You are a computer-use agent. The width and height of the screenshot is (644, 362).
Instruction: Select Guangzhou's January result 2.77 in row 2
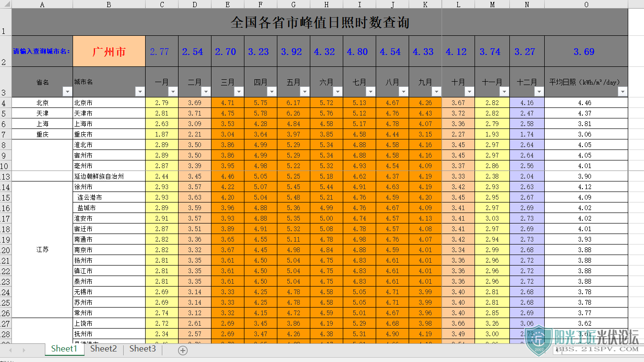click(162, 51)
